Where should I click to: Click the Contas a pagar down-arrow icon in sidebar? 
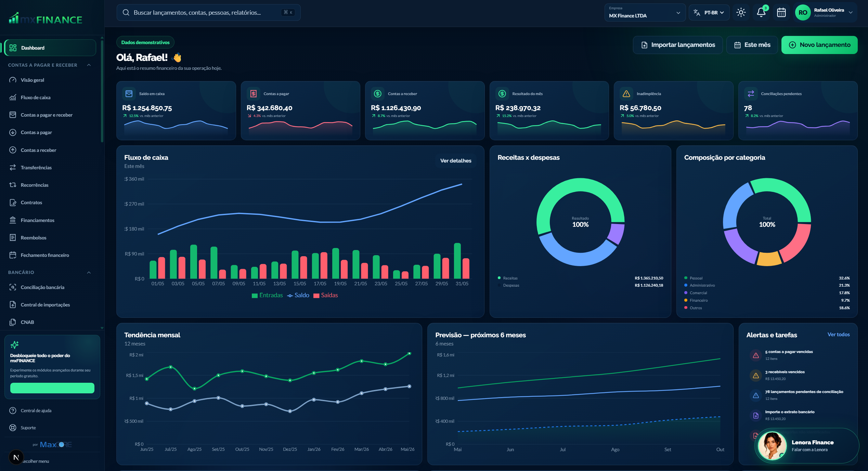(x=13, y=132)
